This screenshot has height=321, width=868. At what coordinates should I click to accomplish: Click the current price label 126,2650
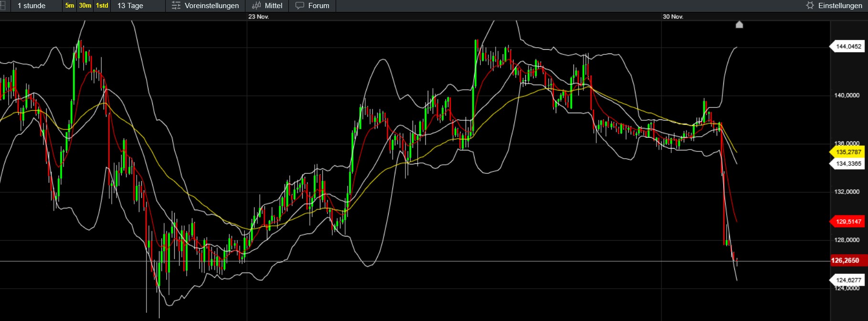tap(845, 261)
